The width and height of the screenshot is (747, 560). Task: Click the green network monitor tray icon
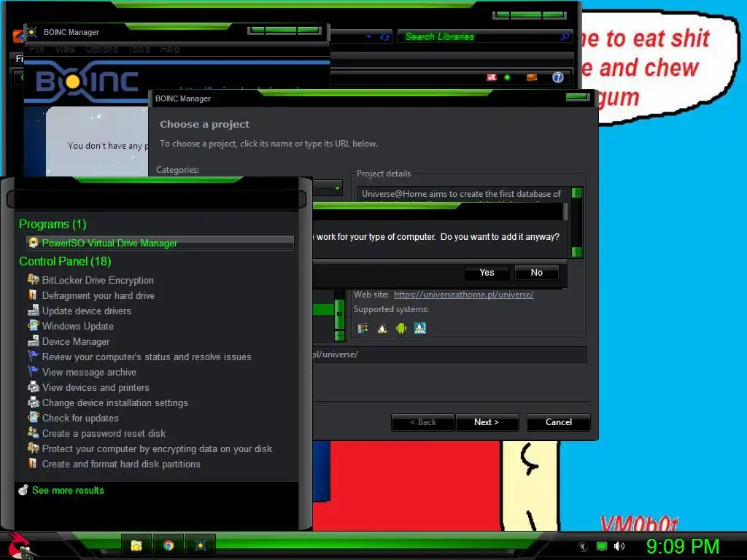click(x=602, y=546)
